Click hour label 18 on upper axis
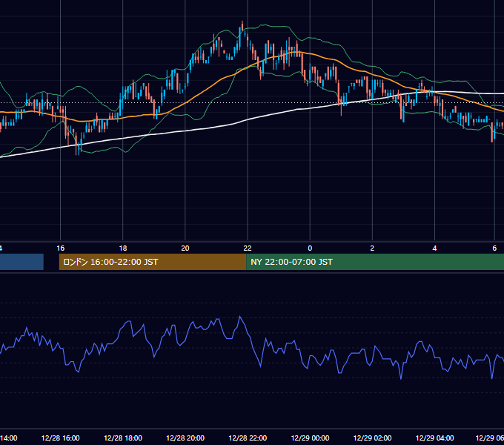The width and height of the screenshot is (504, 445). click(x=123, y=248)
